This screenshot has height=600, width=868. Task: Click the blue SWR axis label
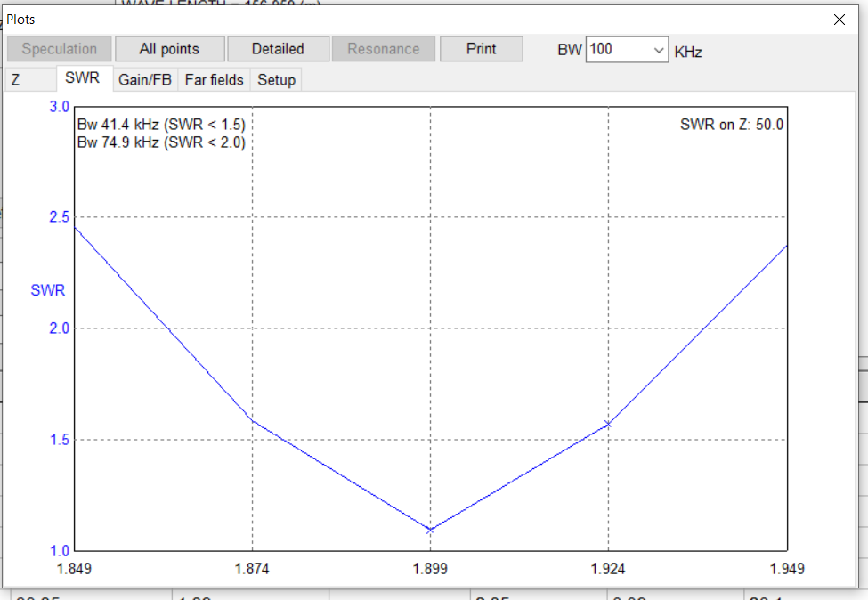[x=48, y=290]
